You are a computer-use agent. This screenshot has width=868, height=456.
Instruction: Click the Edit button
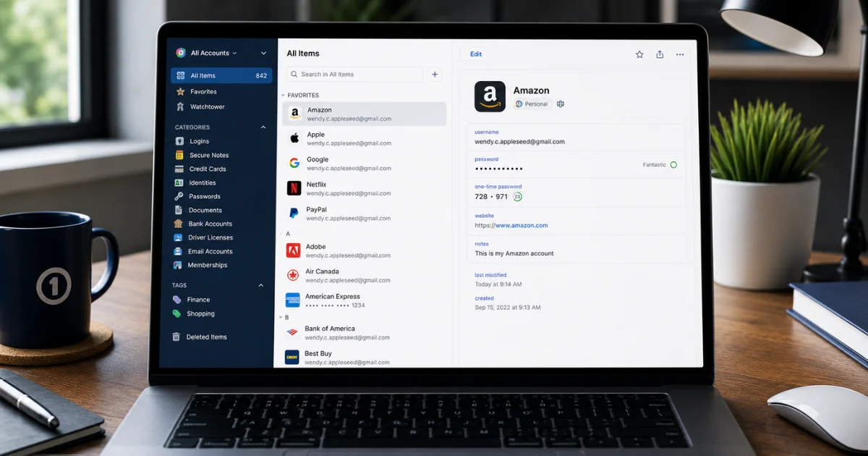[x=476, y=54]
